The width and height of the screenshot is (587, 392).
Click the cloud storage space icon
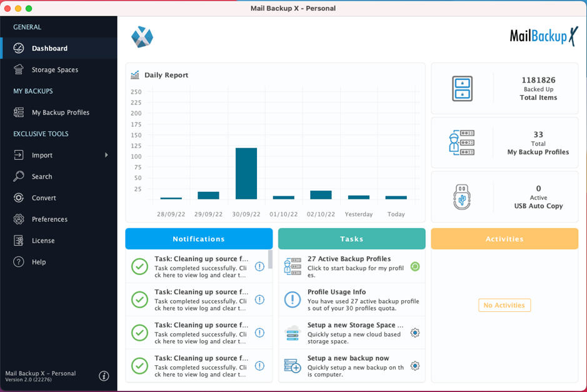click(293, 333)
